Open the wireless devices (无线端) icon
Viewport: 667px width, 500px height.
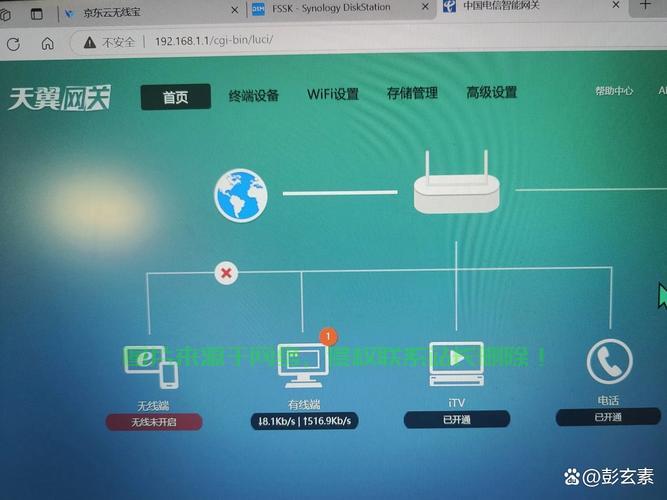[x=150, y=367]
